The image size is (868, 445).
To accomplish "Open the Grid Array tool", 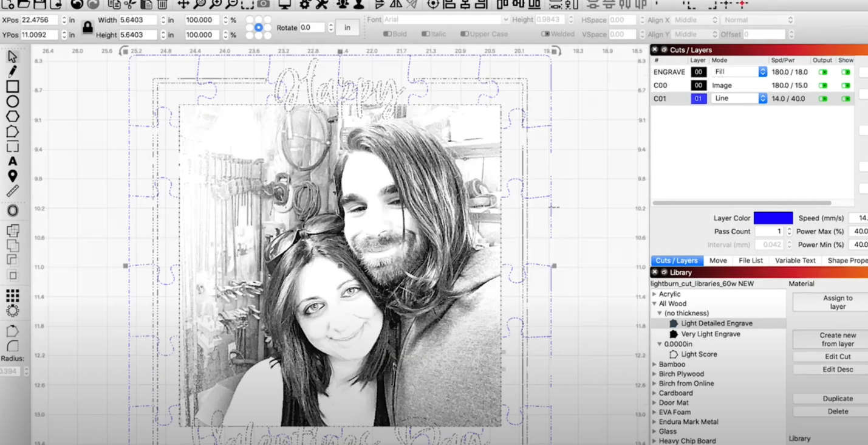I will (x=12, y=295).
